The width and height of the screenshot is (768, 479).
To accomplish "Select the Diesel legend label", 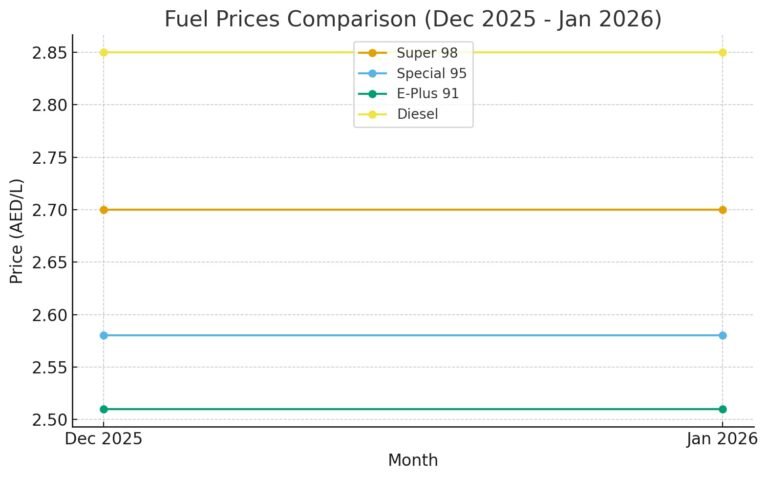I will [x=417, y=115].
